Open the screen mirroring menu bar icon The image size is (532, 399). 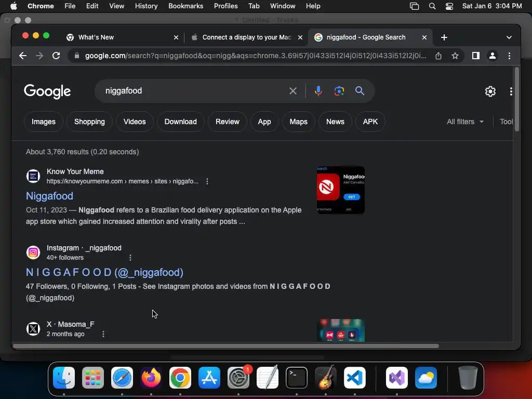[414, 6]
